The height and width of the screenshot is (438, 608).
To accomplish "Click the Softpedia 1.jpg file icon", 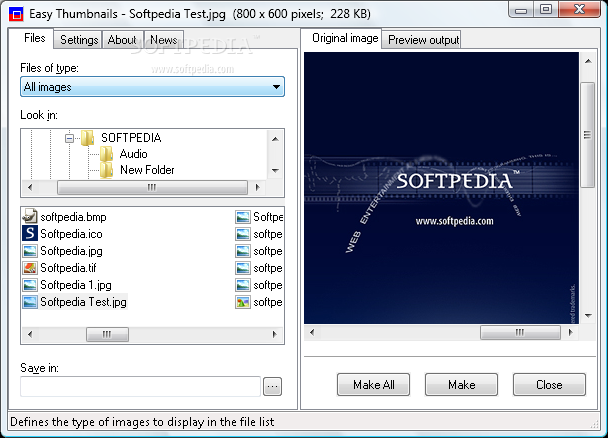I will click(x=30, y=285).
